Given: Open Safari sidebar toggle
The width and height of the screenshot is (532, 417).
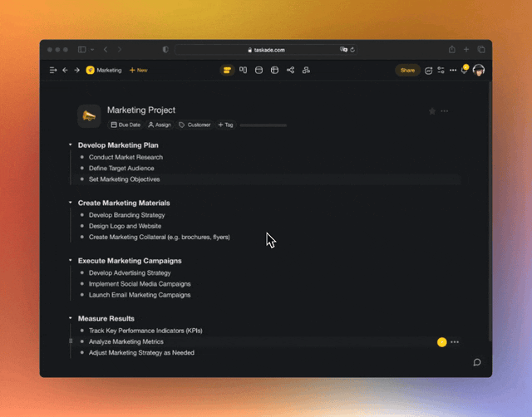Looking at the screenshot, I should [x=81, y=50].
